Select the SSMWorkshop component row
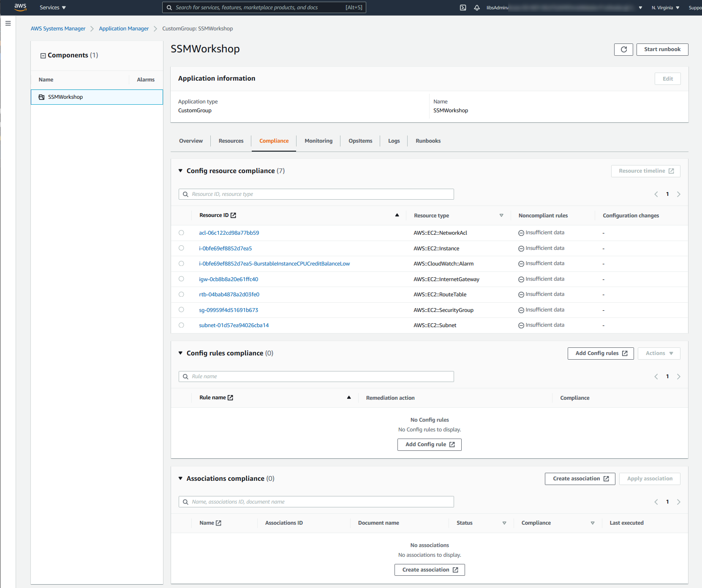This screenshot has height=588, width=702. (97, 97)
